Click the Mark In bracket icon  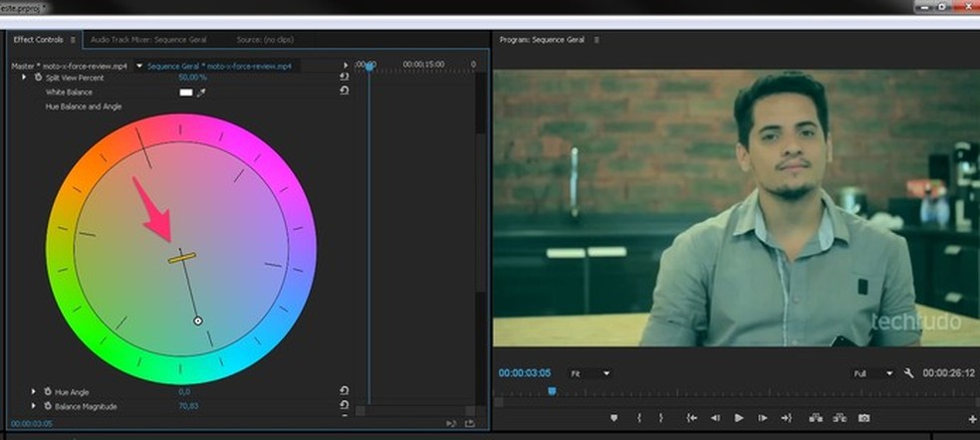(638, 418)
